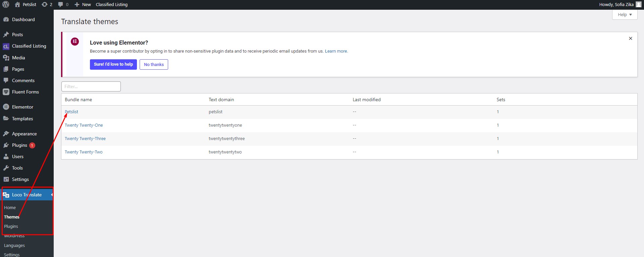Viewport: 644px width, 257px height.
Task: Open the Twenty Twenty-One bundle
Action: 84,125
